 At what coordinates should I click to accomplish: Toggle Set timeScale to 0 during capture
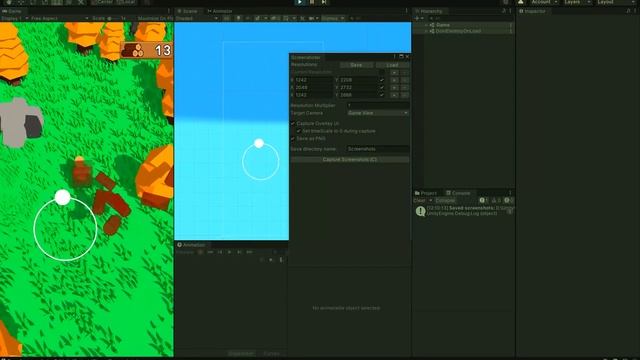click(298, 131)
